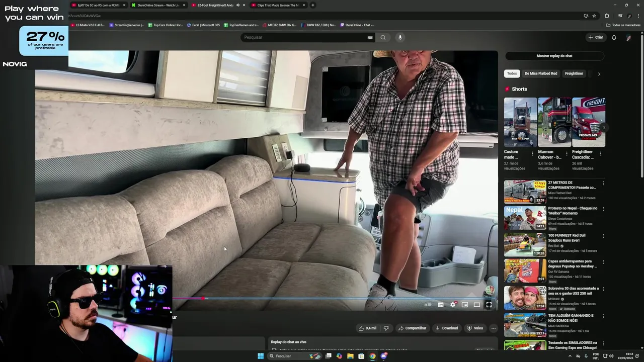Open Chrome from taskbar
644x362 pixels.
click(x=372, y=356)
